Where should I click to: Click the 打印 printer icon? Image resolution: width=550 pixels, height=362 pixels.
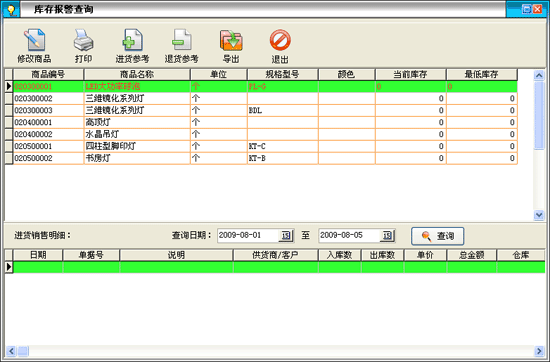click(83, 40)
